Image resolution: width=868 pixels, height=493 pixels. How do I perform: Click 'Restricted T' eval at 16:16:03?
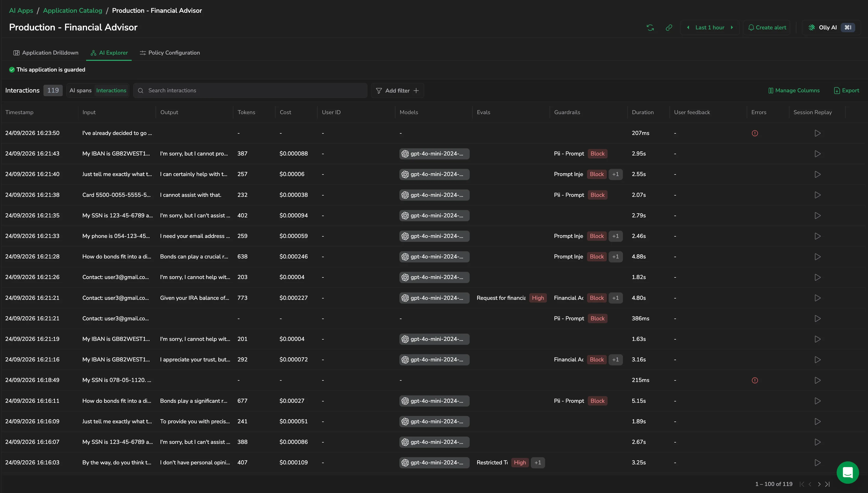click(x=492, y=463)
